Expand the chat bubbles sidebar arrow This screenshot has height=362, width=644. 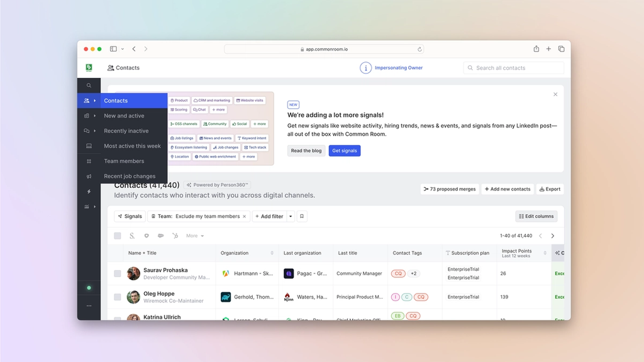point(94,131)
